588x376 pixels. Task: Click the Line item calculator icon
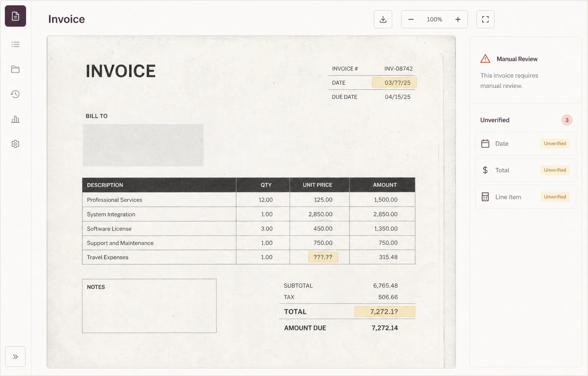click(485, 197)
